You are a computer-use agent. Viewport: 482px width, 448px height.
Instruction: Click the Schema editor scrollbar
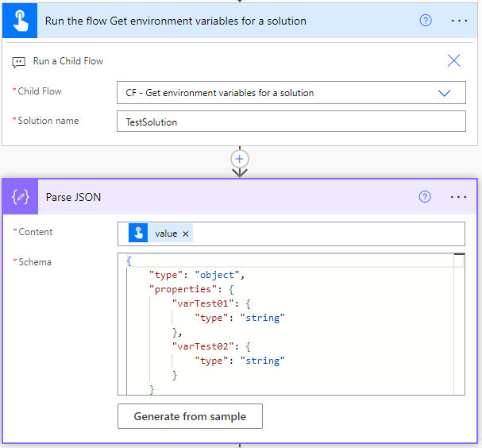[x=459, y=318]
